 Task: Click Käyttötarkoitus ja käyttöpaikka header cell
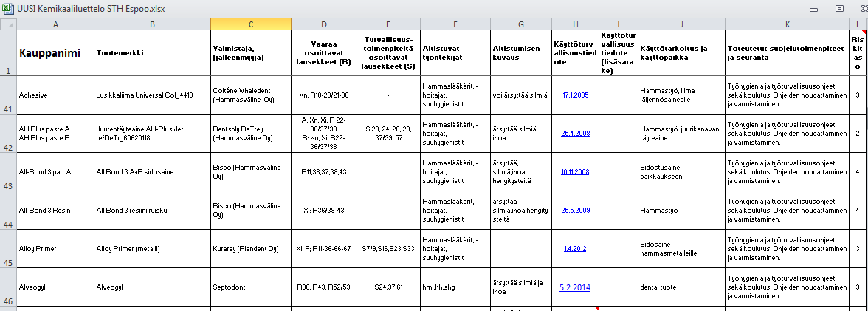(x=681, y=52)
